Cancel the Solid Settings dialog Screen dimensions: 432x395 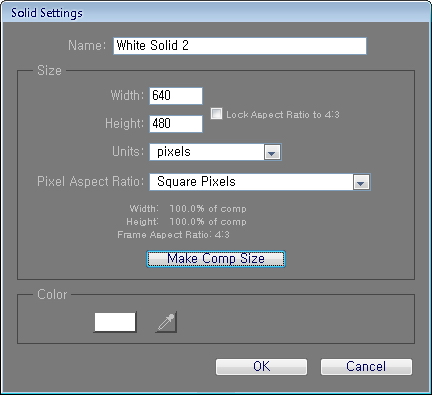(x=366, y=367)
